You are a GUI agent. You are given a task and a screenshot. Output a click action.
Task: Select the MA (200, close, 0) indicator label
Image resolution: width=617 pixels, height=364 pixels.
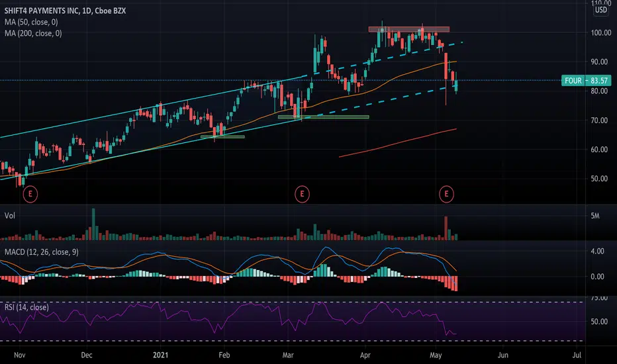[33, 34]
